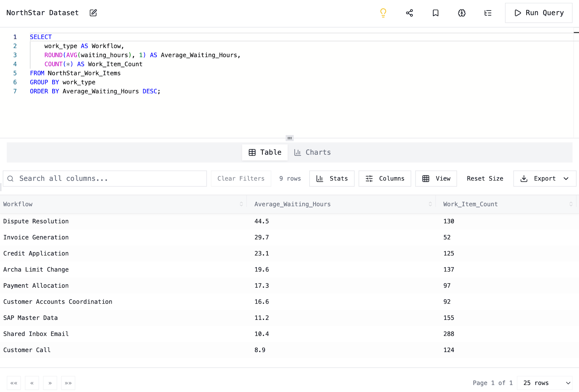Run the query with Run Query button
This screenshot has height=392, width=579.
pyautogui.click(x=539, y=13)
